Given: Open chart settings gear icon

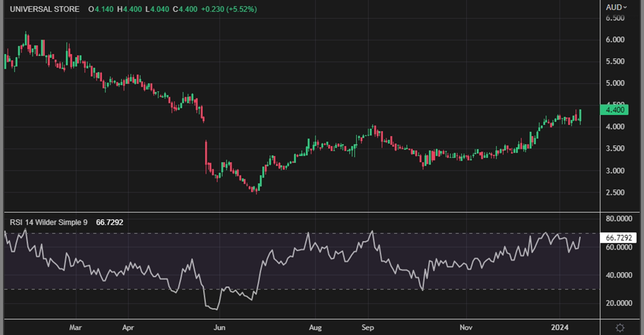Looking at the screenshot, I should 620,328.
